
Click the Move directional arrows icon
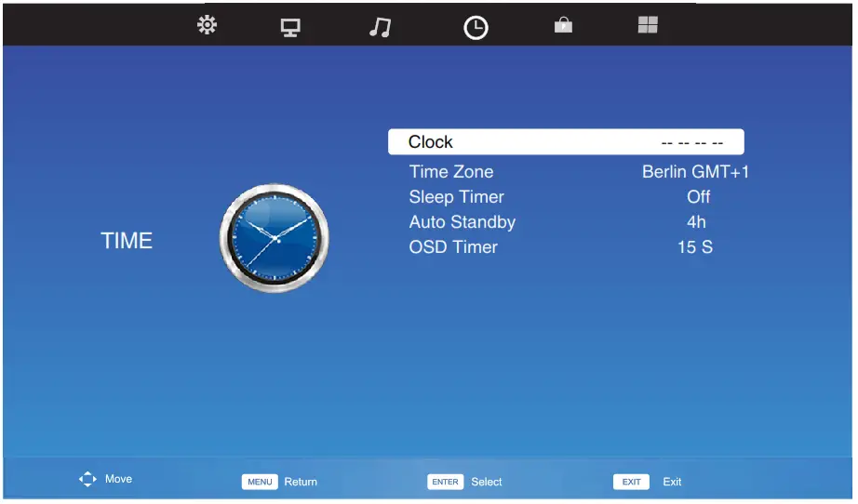pyautogui.click(x=87, y=480)
